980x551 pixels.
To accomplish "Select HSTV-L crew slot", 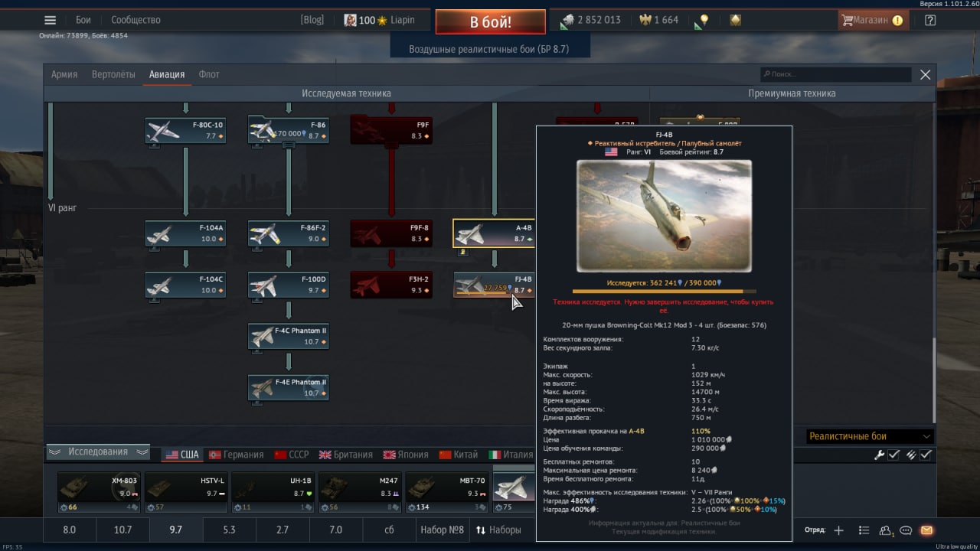I will [x=185, y=492].
